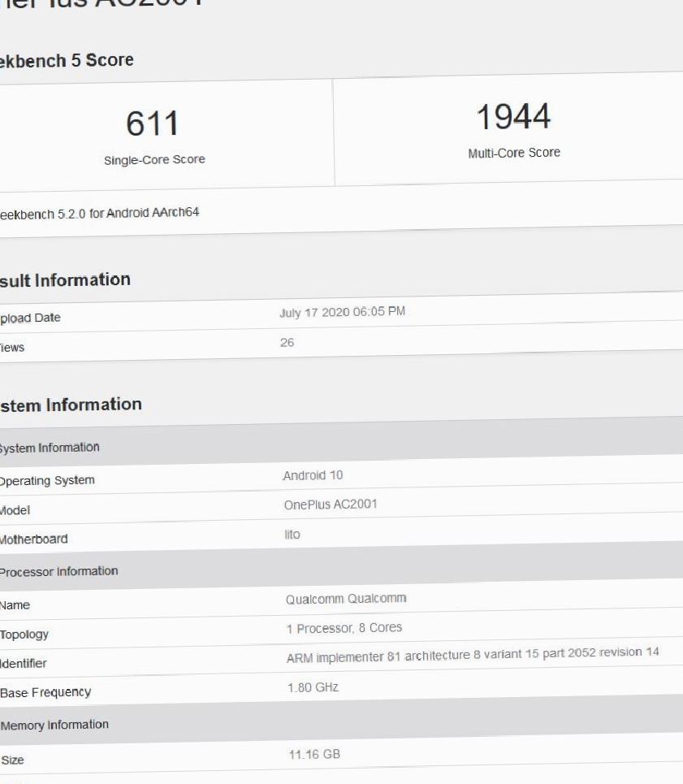Click the Views label
683x784 pixels.
pos(12,348)
